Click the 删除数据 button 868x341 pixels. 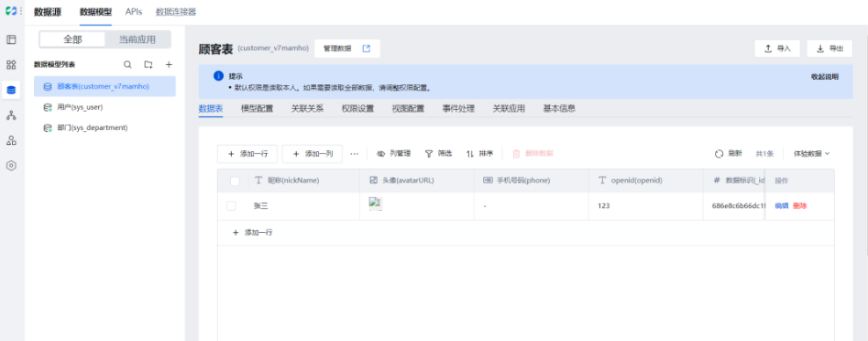point(533,153)
